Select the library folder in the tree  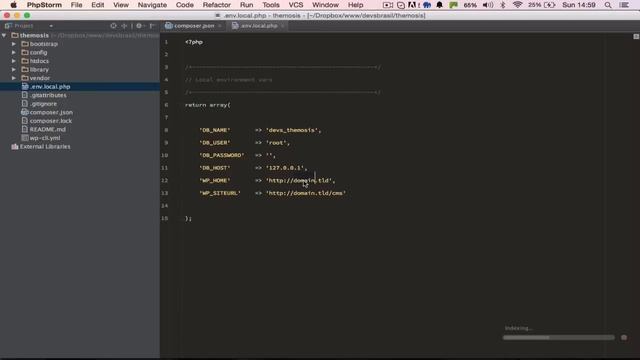(39, 70)
